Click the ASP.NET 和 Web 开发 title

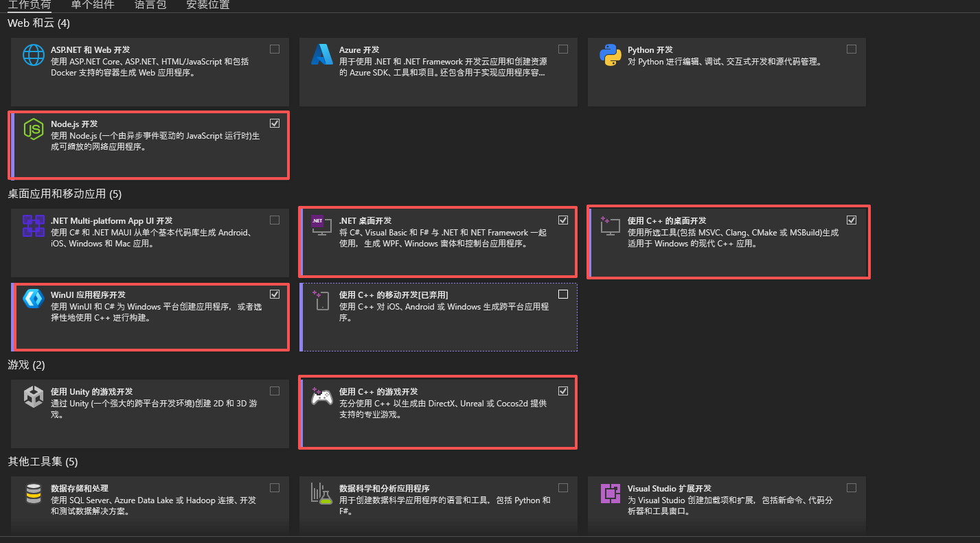(90, 50)
